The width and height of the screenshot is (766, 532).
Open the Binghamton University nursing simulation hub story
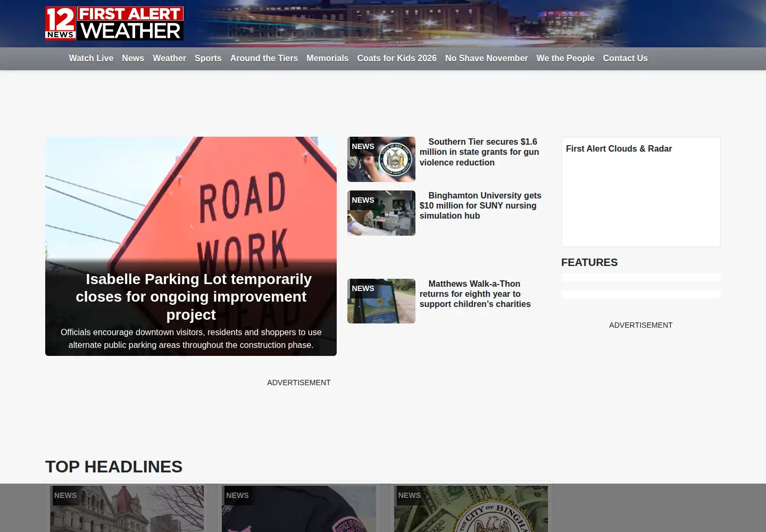pyautogui.click(x=480, y=205)
